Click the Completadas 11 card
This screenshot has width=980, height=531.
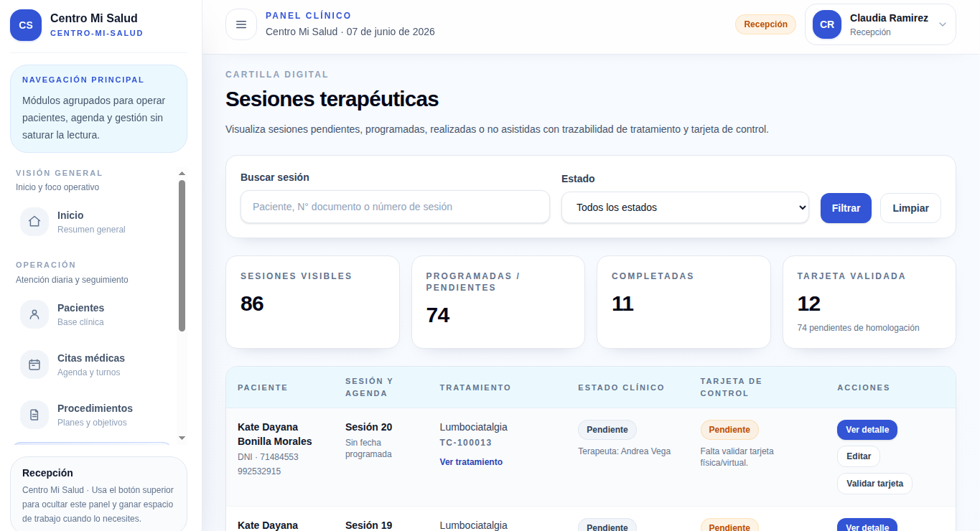[x=683, y=302]
